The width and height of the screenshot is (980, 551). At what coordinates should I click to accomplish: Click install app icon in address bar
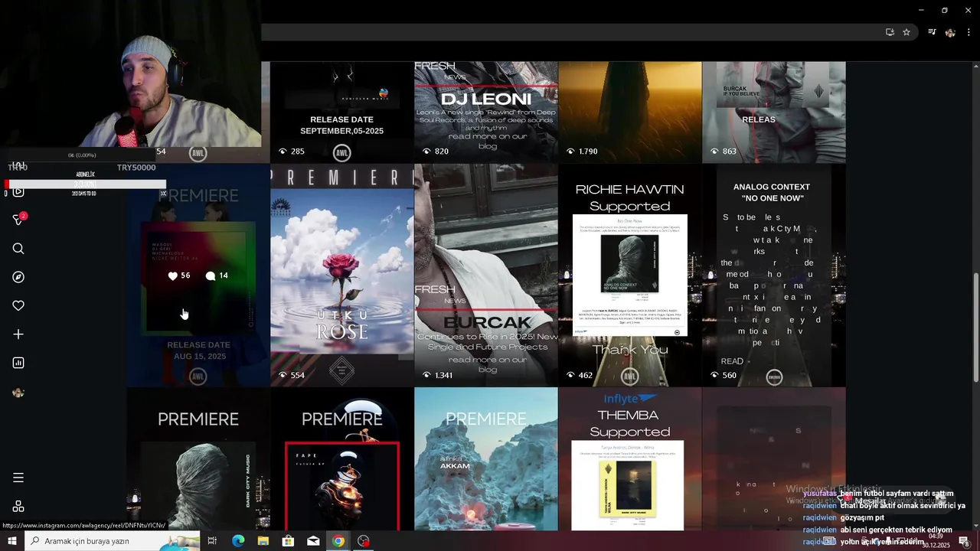[x=890, y=32]
